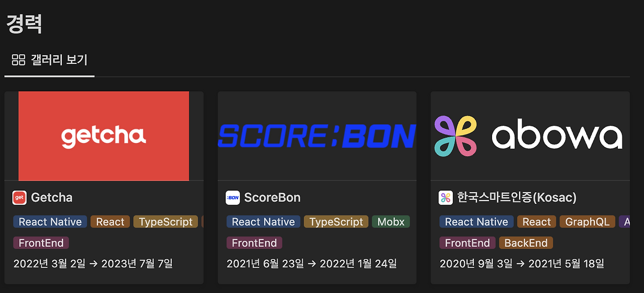Click the FrontEnd tag on Kosac card
The image size is (644, 293).
pyautogui.click(x=467, y=243)
